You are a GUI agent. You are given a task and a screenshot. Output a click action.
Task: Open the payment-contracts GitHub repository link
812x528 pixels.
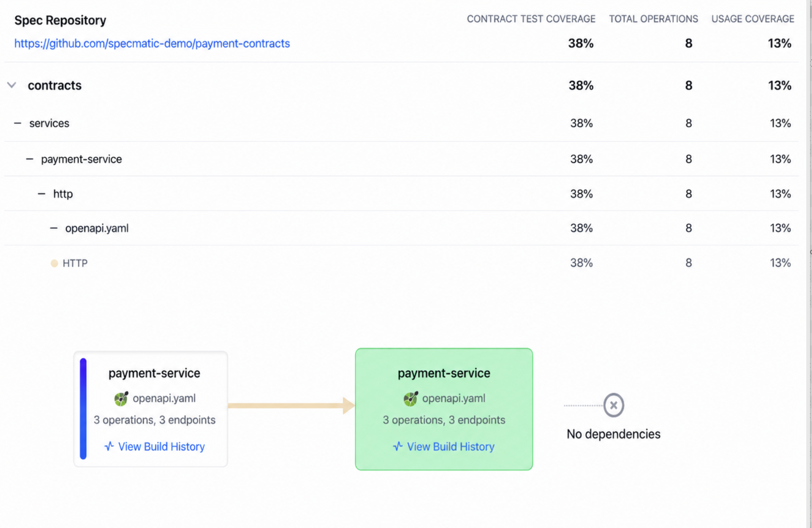152,44
